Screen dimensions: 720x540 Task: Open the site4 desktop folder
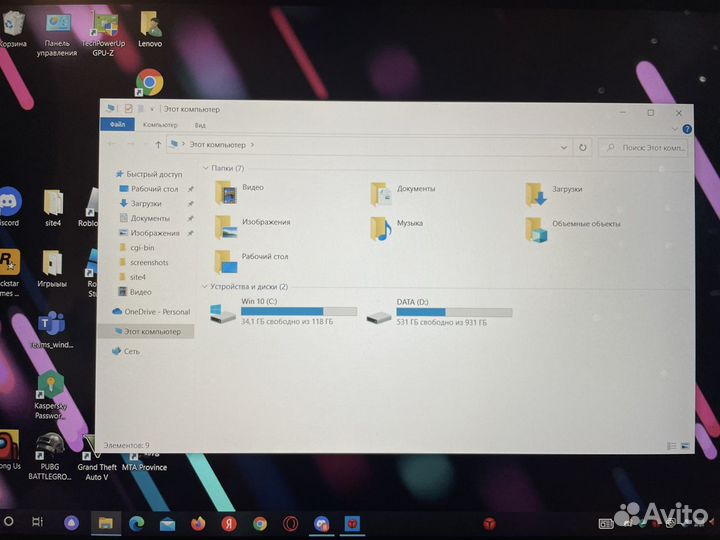(53, 208)
